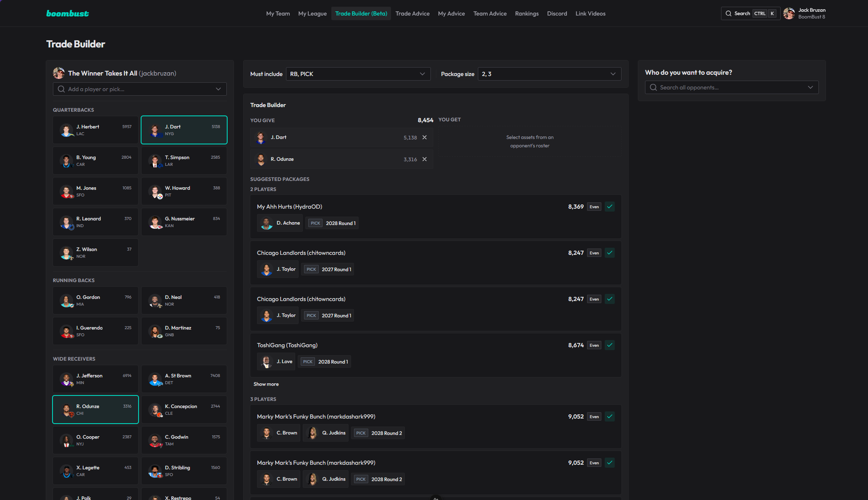Toggle the first Chicago Landlords package checkmark
This screenshot has height=500, width=868.
click(610, 253)
